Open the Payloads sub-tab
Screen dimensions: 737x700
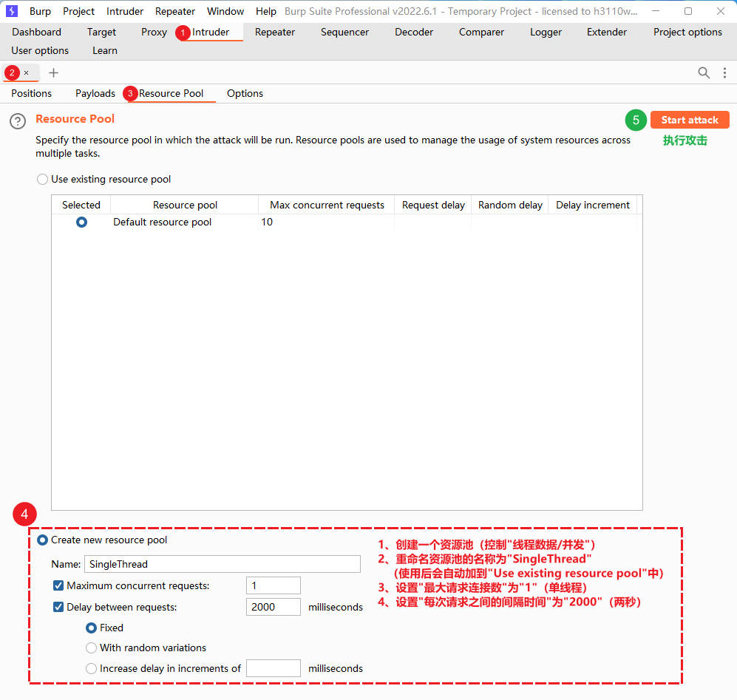click(95, 93)
